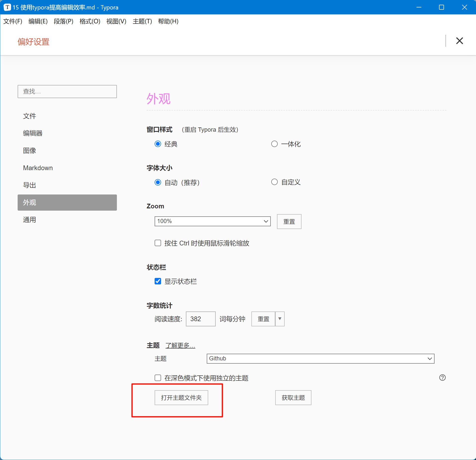Click 打开主题文件夹 button

[x=181, y=398]
